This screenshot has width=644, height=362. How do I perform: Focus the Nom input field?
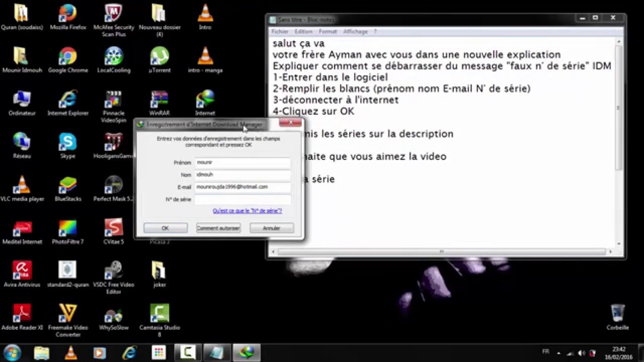pos(243,175)
